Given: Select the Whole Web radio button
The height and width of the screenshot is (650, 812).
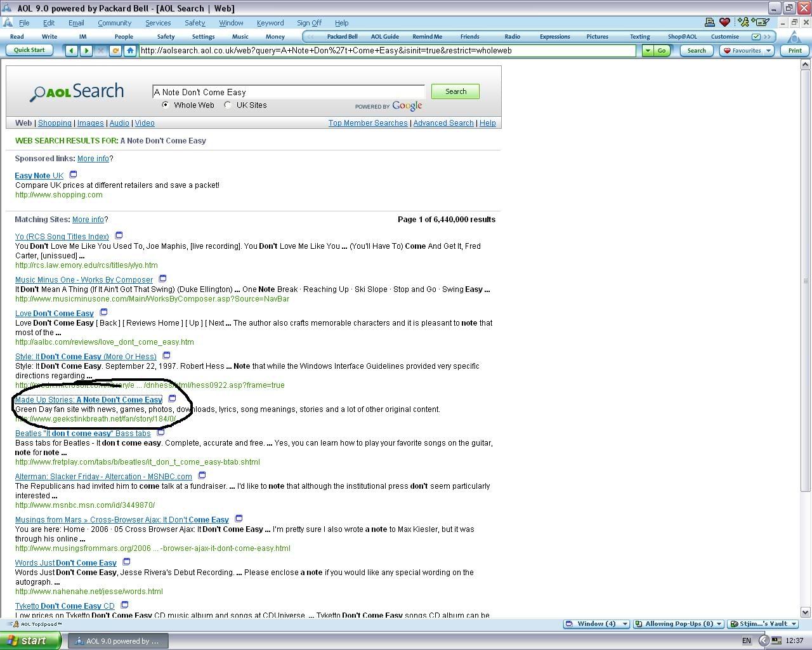Looking at the screenshot, I should [166, 105].
